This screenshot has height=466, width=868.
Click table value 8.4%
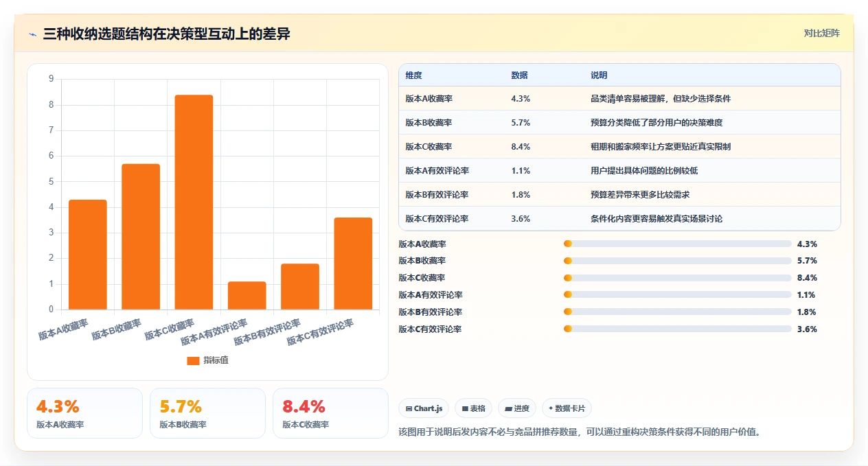tap(521, 147)
